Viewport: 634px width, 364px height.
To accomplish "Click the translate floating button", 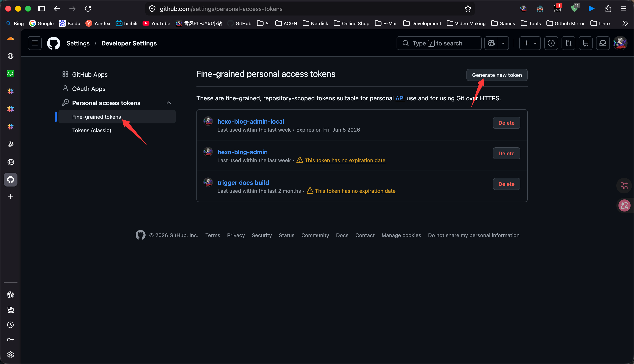I will pyautogui.click(x=624, y=205).
